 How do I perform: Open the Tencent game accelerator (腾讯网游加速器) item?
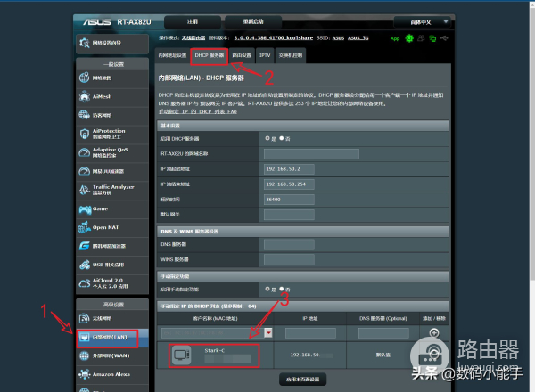[112, 246]
